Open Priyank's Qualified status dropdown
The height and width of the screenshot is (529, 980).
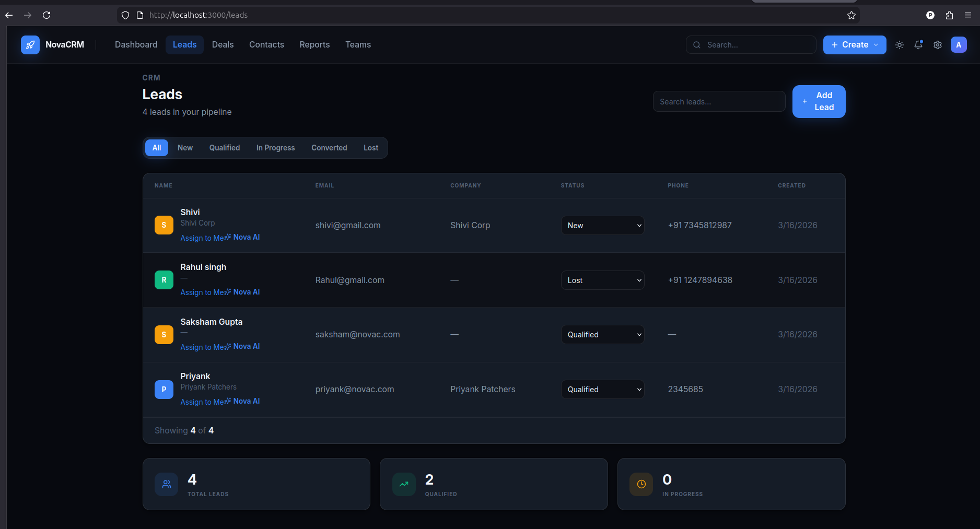(x=603, y=390)
